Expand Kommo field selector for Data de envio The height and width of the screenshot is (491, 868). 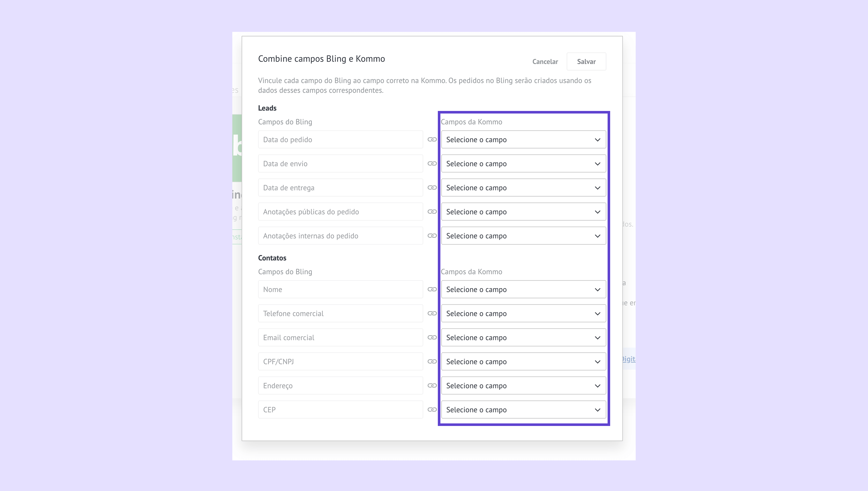click(x=523, y=164)
